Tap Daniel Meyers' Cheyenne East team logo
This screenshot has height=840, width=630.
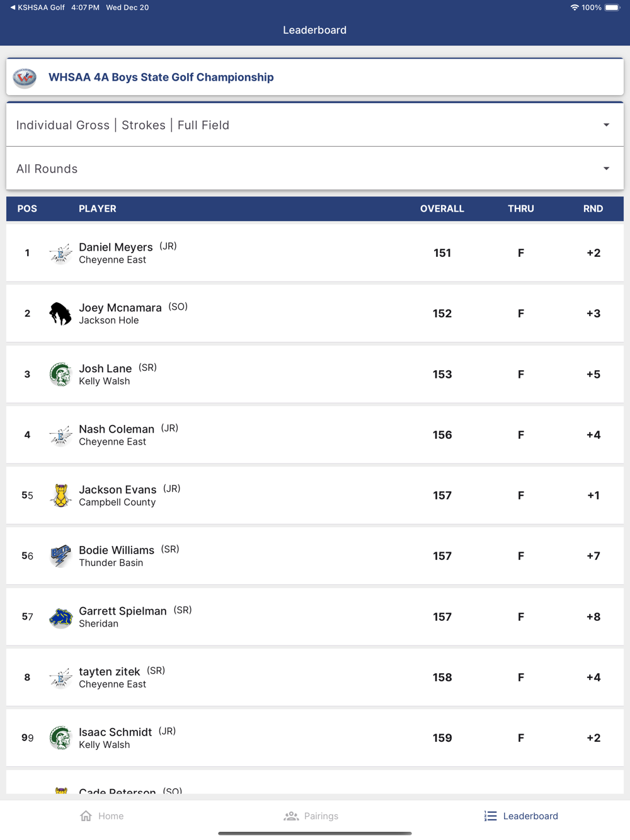[x=60, y=253]
